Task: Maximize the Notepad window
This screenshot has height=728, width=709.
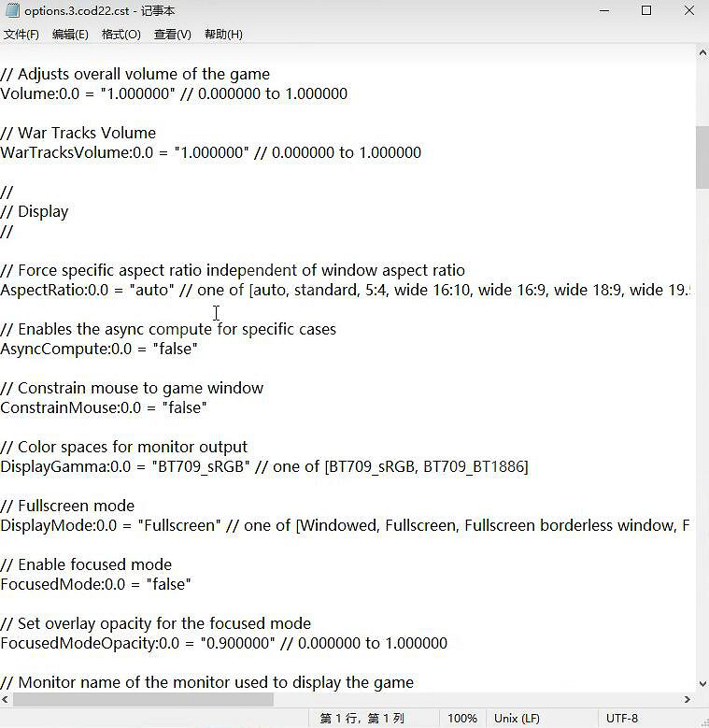Action: [x=646, y=11]
